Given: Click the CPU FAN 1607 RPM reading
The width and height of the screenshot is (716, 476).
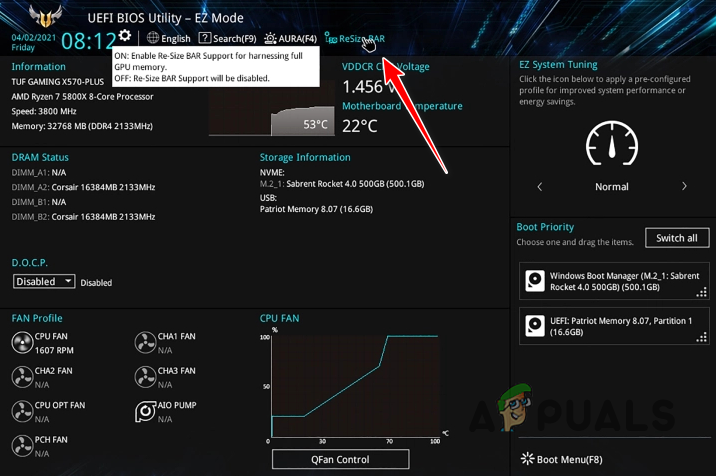Looking at the screenshot, I should tap(54, 350).
